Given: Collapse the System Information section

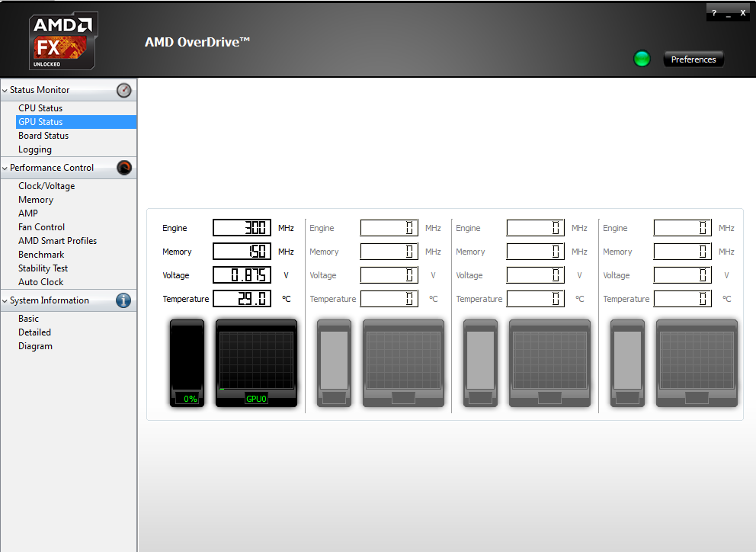Looking at the screenshot, I should [x=5, y=300].
